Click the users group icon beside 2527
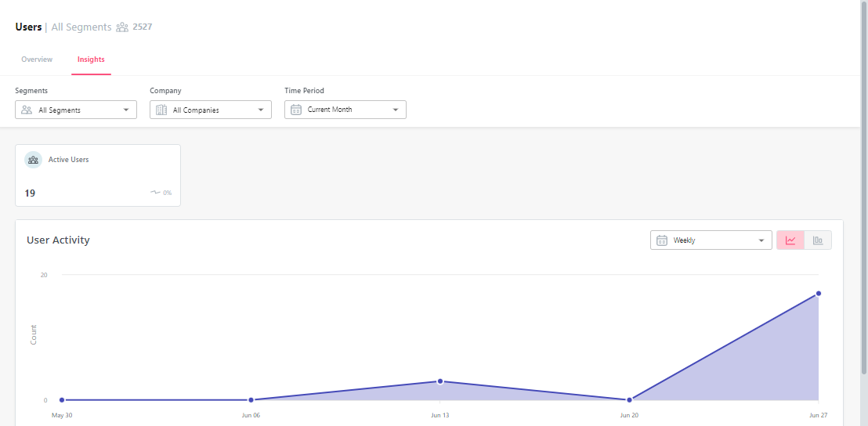The image size is (868, 426). click(x=122, y=27)
